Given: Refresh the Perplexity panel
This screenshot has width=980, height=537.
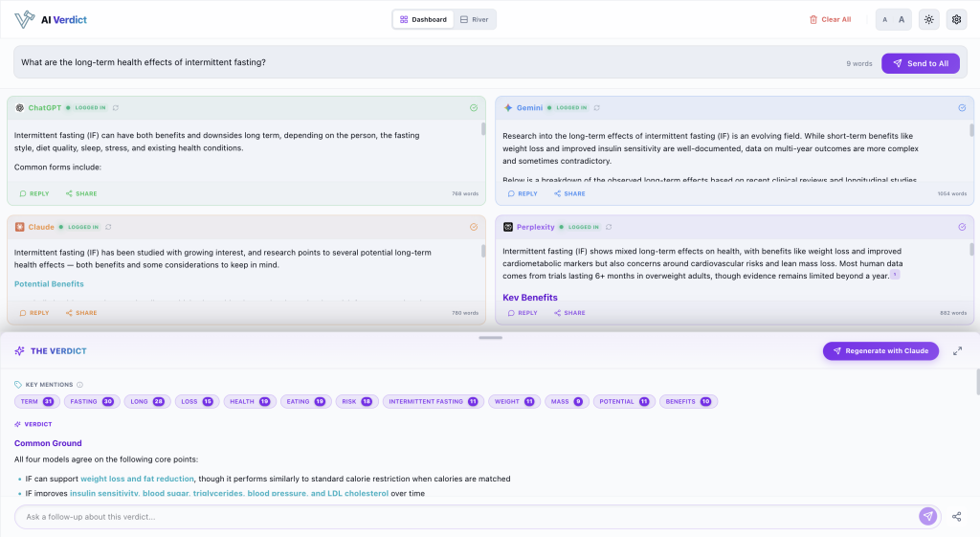Looking at the screenshot, I should pos(609,227).
